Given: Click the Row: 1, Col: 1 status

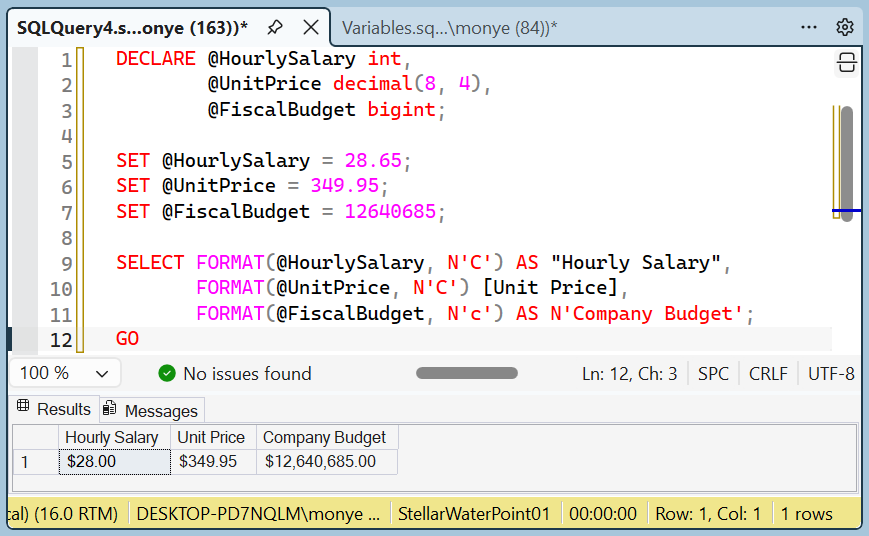Looking at the screenshot, I should coord(708,514).
